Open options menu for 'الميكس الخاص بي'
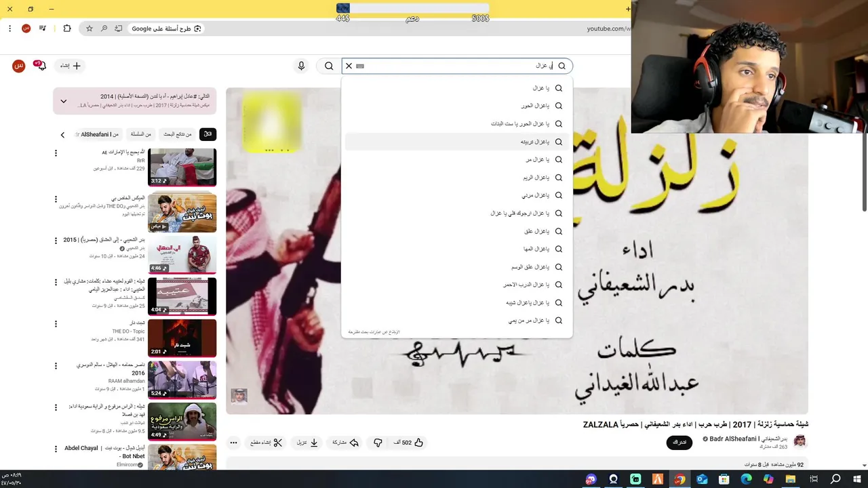This screenshot has width=868, height=488. [x=56, y=199]
